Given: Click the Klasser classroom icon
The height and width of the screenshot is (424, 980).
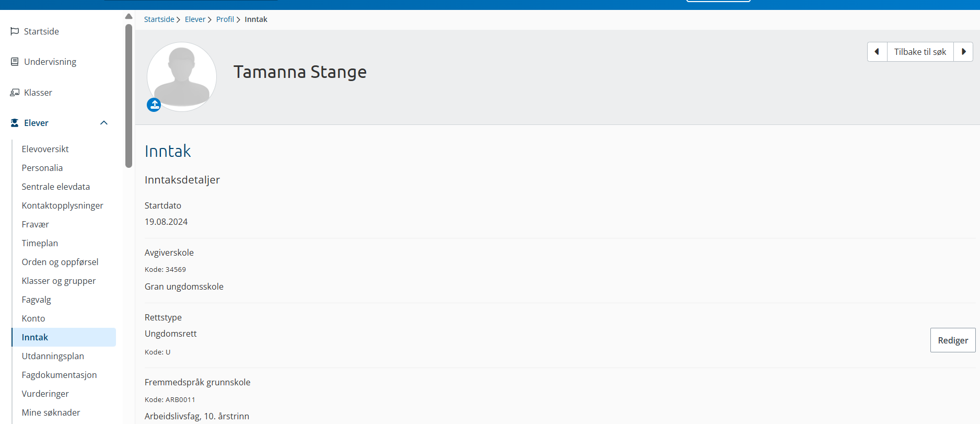Looking at the screenshot, I should (15, 93).
